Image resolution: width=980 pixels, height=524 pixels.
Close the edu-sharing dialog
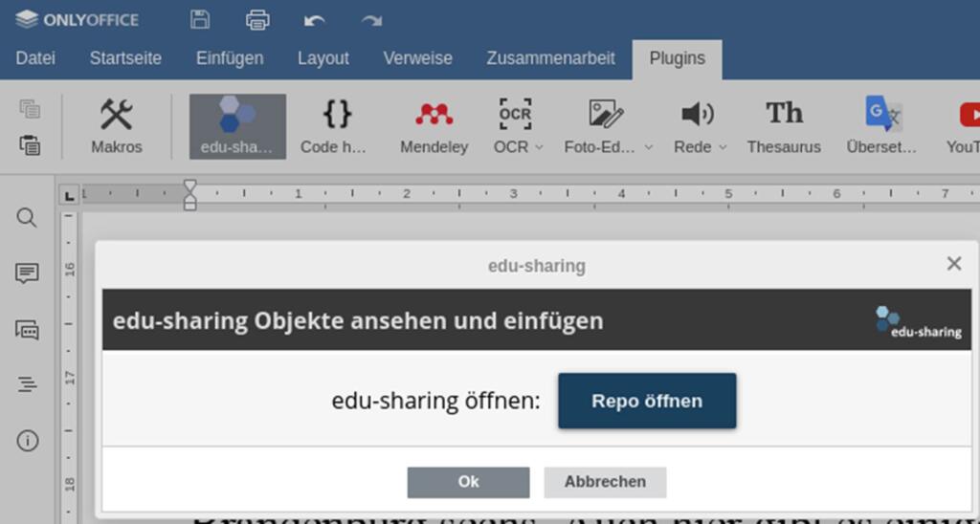954,264
